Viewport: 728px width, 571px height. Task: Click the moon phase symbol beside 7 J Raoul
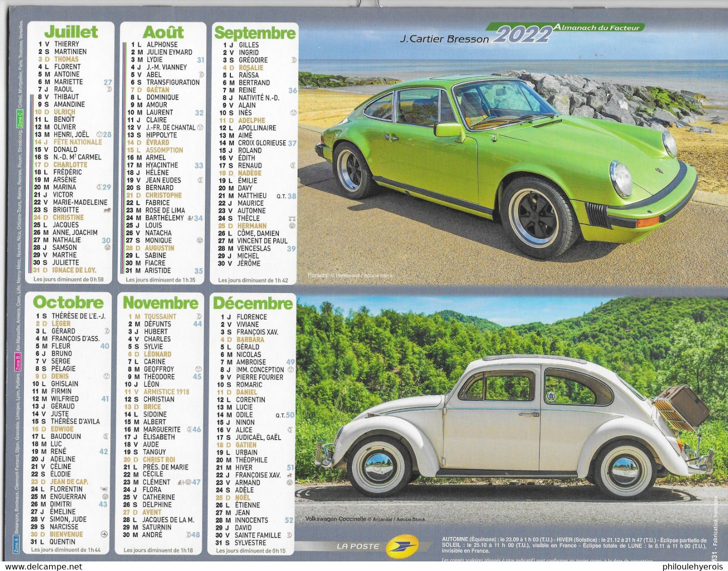[108, 89]
